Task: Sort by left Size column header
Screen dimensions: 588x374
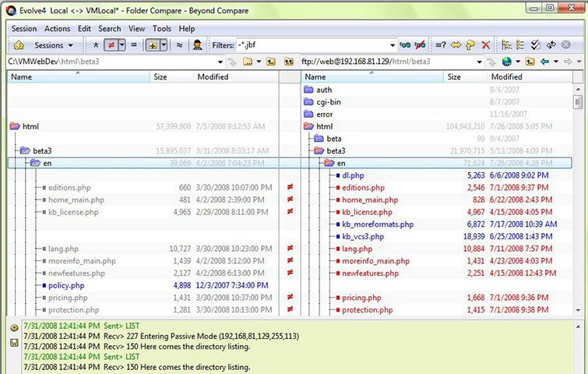Action: [x=172, y=77]
